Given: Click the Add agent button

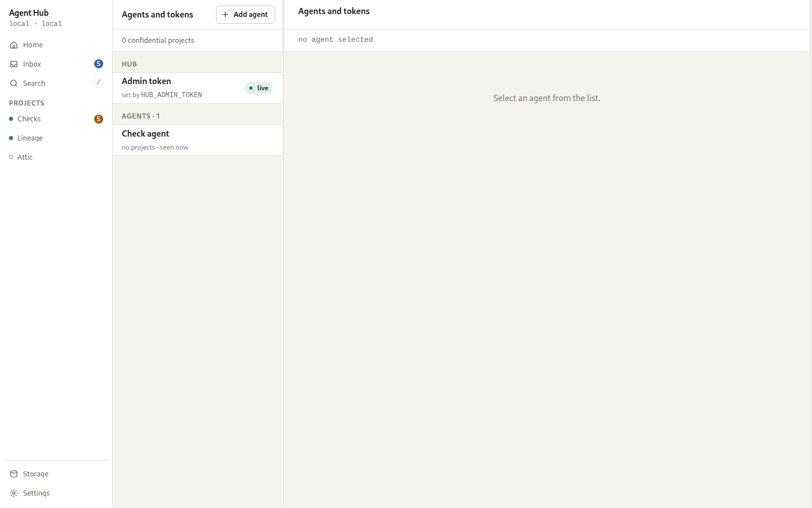Looking at the screenshot, I should [245, 15].
